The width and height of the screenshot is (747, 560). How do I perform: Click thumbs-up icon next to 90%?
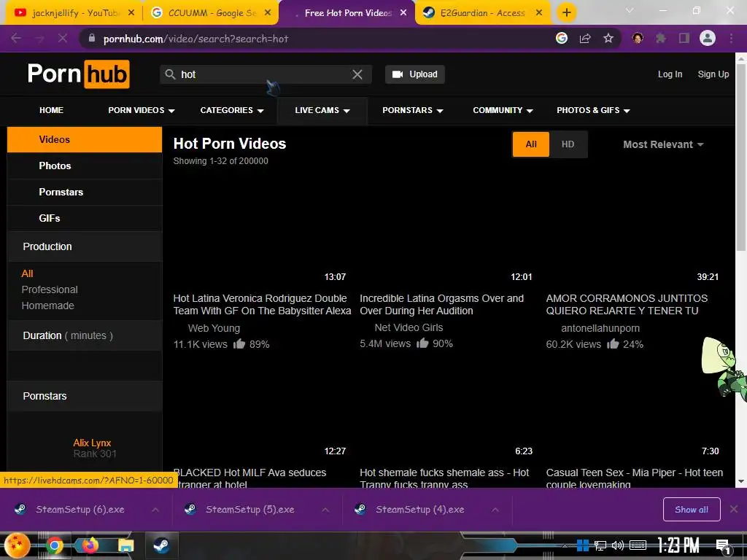[x=422, y=343]
